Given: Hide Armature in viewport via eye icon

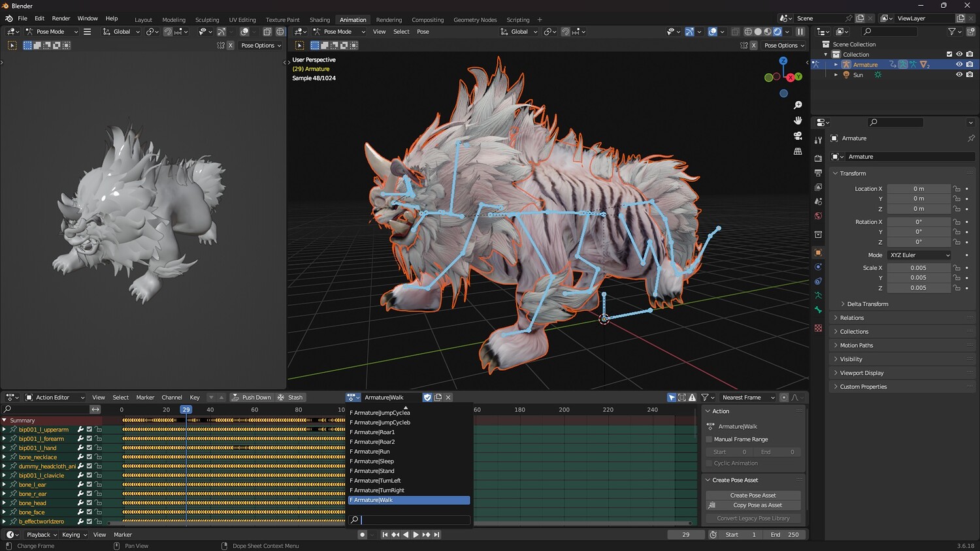Looking at the screenshot, I should [959, 65].
